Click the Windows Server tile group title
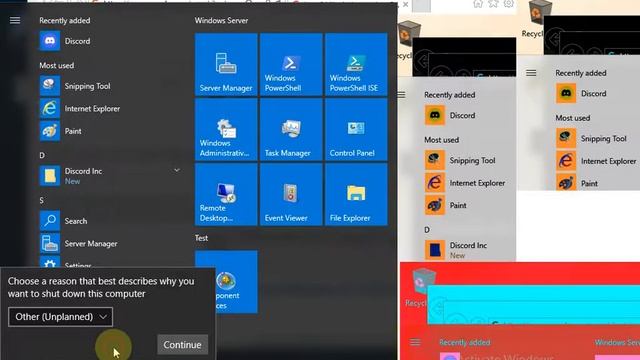 coord(221,20)
